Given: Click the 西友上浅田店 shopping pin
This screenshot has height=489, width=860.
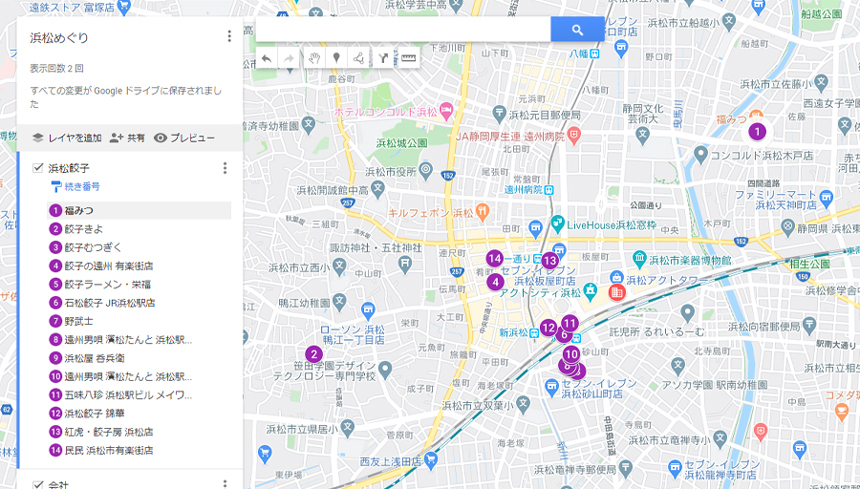Looking at the screenshot, I should [x=431, y=460].
